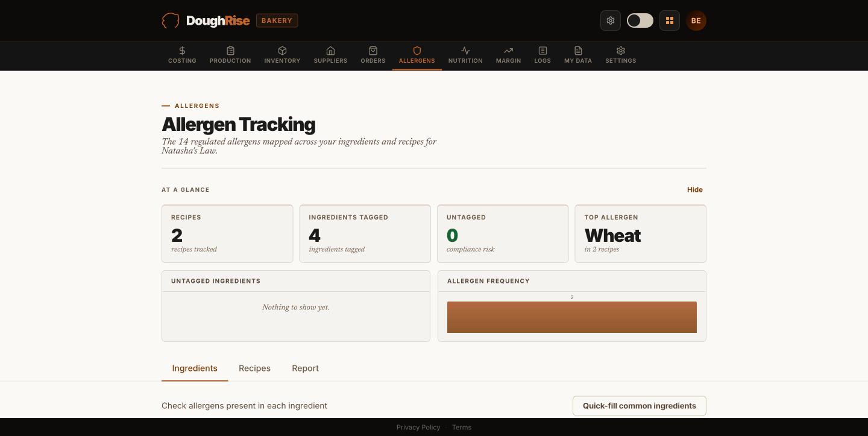Open the orange grid apps button

point(670,21)
